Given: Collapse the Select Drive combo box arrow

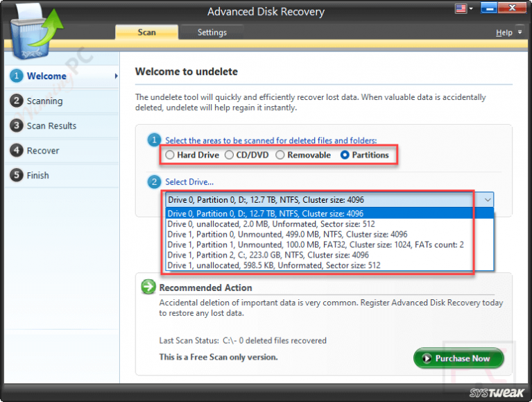Looking at the screenshot, I should (x=488, y=200).
